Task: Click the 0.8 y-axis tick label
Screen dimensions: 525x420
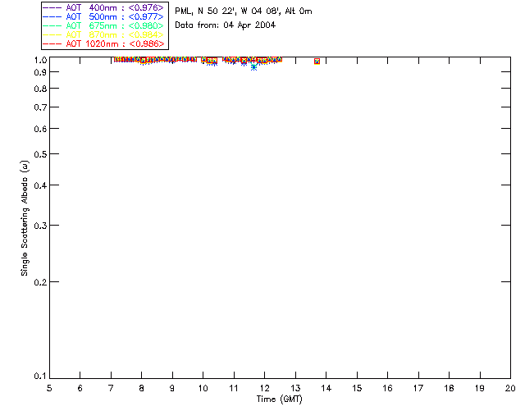Action: click(x=40, y=89)
